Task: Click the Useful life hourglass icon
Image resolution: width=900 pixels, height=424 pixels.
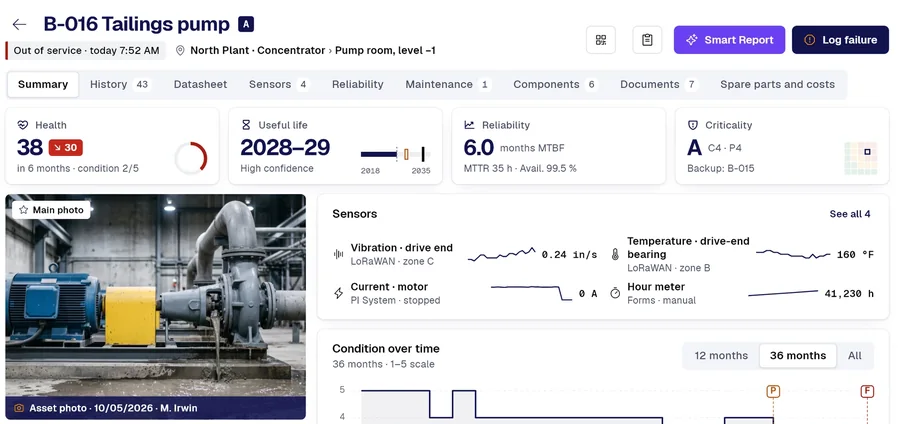Action: (246, 125)
